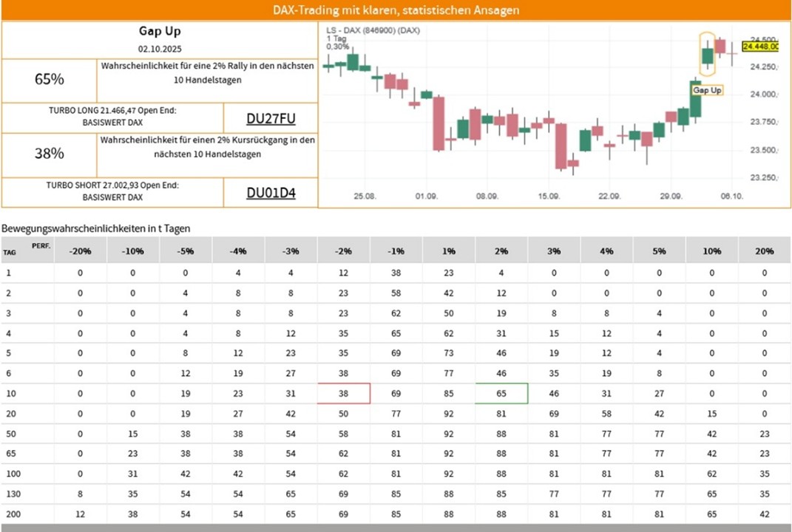Click the Bewegungswahrscheinlichkeiten in t Tagen heading
792x532 pixels.
[95, 229]
